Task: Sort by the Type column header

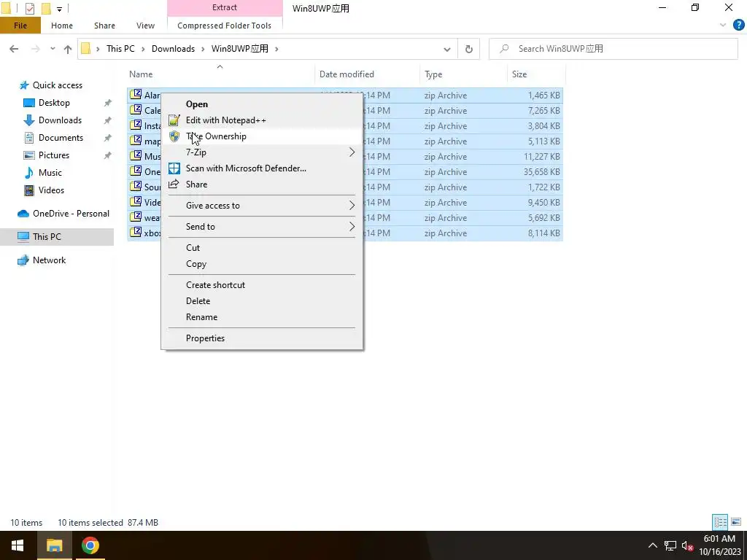Action: click(x=433, y=74)
